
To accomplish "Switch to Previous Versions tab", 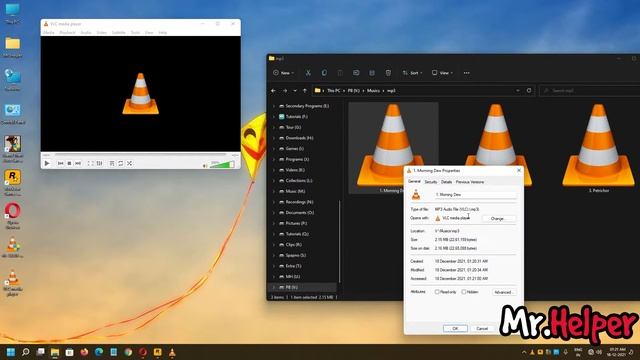I will tap(470, 182).
